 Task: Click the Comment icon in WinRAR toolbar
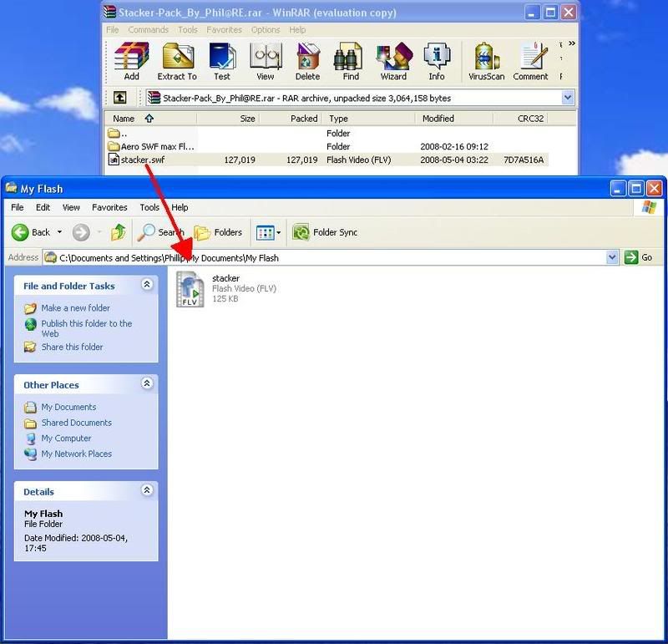tap(530, 61)
